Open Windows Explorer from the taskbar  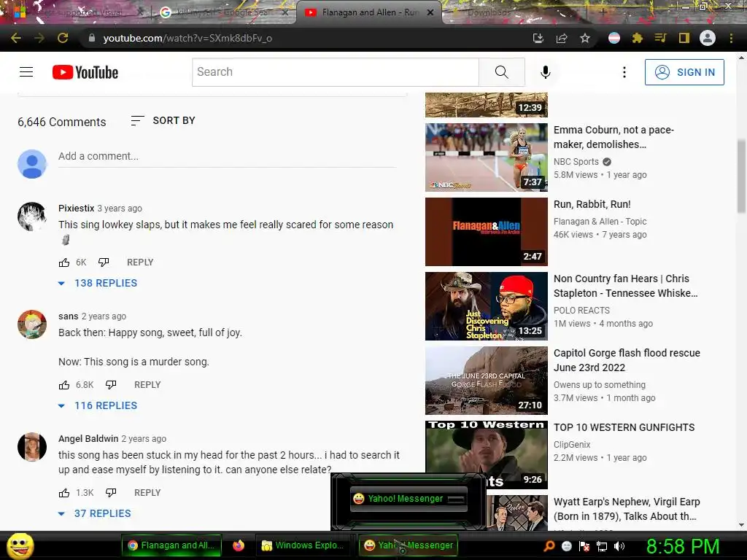click(x=303, y=545)
